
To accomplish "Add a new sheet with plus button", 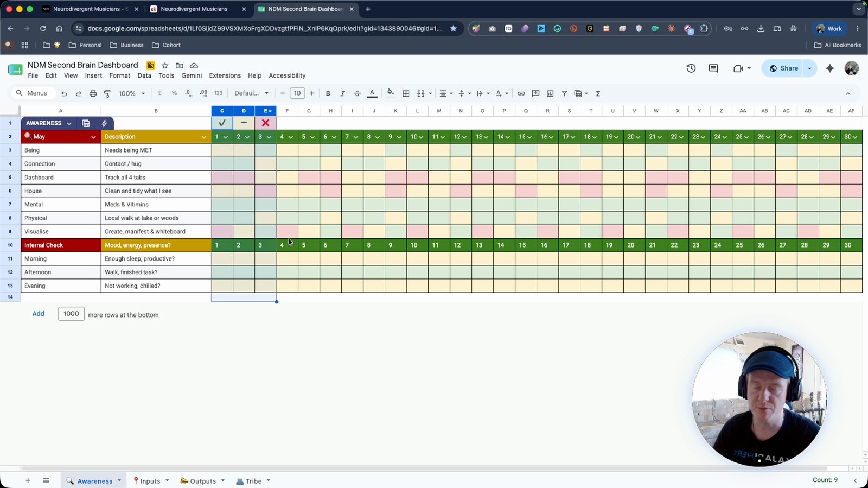I will coord(28,480).
